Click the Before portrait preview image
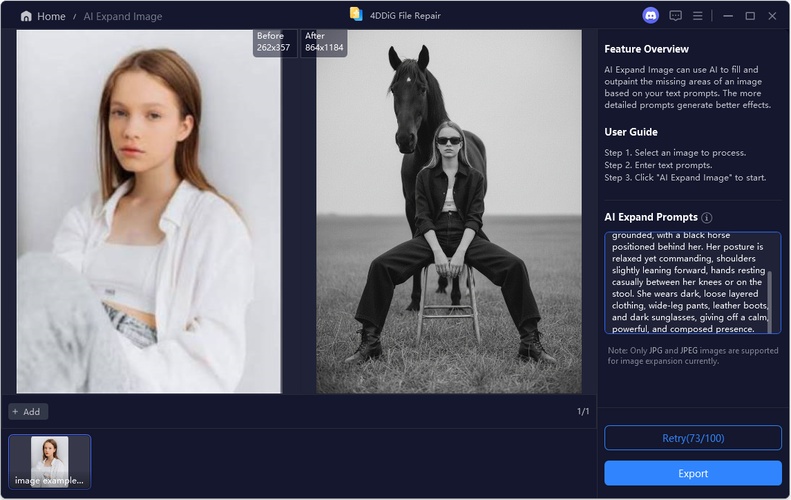The image size is (791, 500). click(x=148, y=211)
